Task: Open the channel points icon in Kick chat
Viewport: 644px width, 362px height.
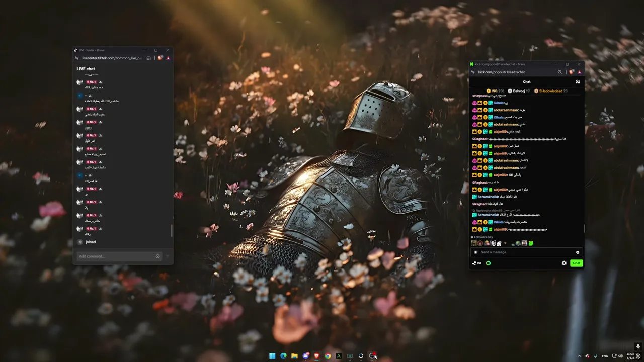Action: click(x=476, y=263)
